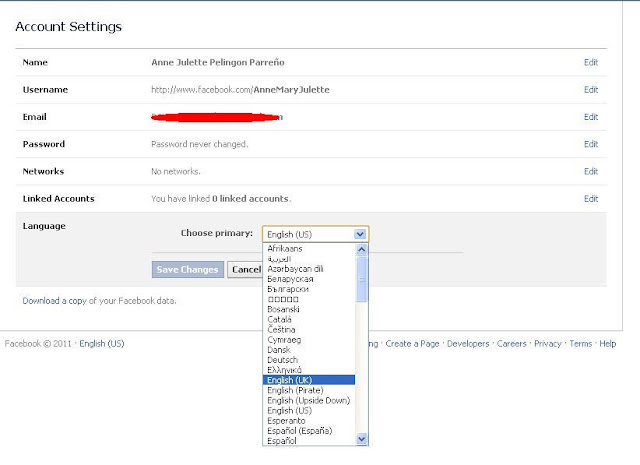Select English (Upside Down) language option
Viewport: 640px width, 465px height.
(x=309, y=400)
